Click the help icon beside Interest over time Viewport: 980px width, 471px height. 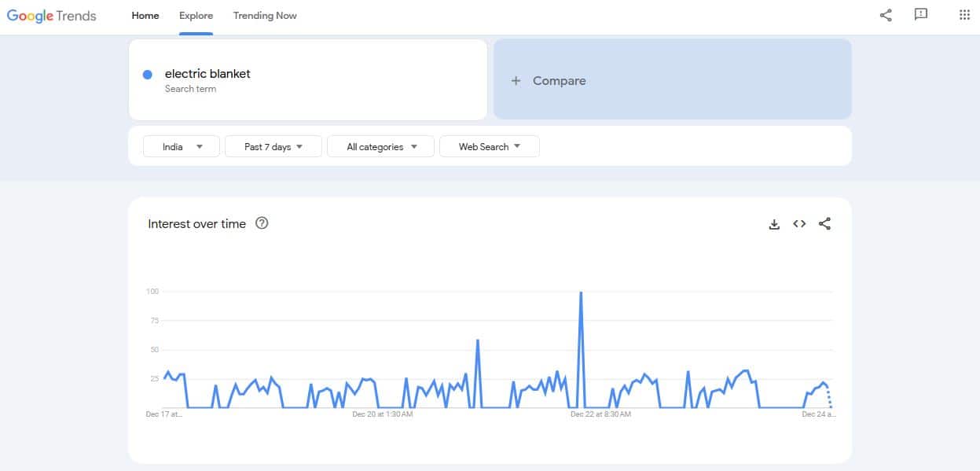click(x=262, y=223)
